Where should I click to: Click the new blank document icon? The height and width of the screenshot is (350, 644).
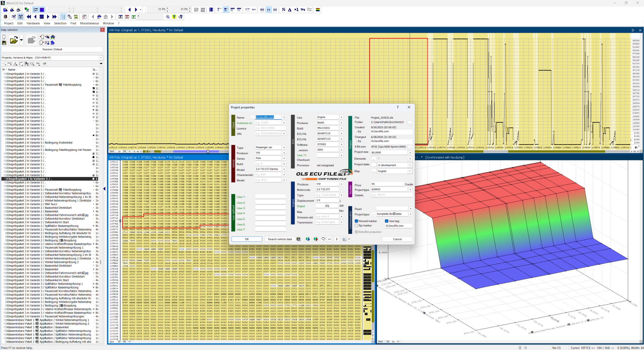point(4,37)
